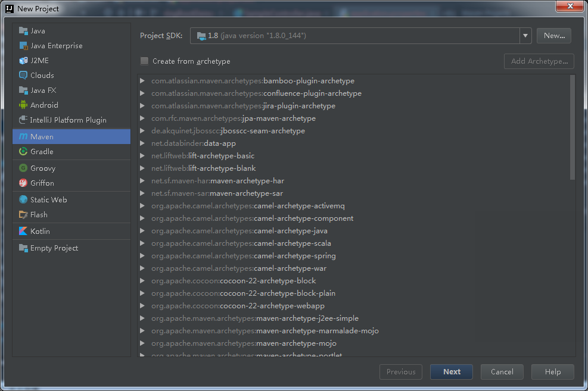The image size is (588, 391).
Task: Select camel-archetype-war archetype
Action: click(x=239, y=268)
